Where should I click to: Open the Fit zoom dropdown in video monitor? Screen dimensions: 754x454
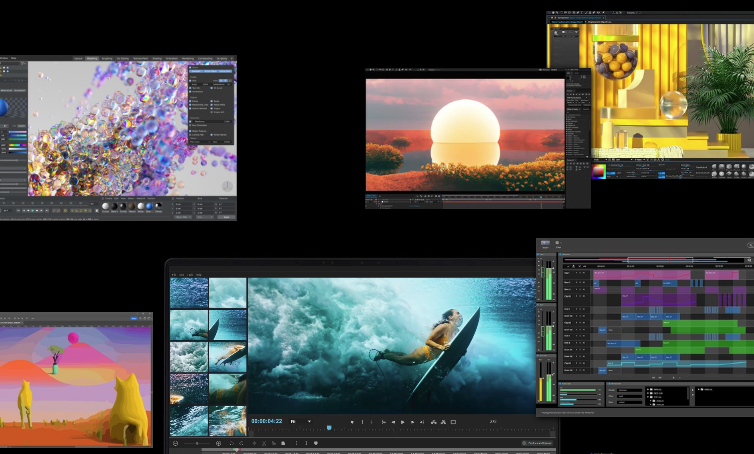coord(301,421)
